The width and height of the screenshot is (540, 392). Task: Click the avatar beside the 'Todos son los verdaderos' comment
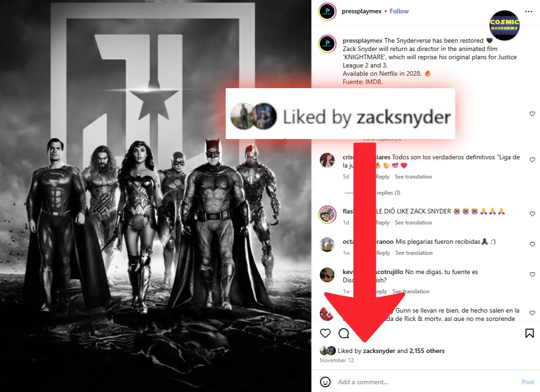point(327,160)
